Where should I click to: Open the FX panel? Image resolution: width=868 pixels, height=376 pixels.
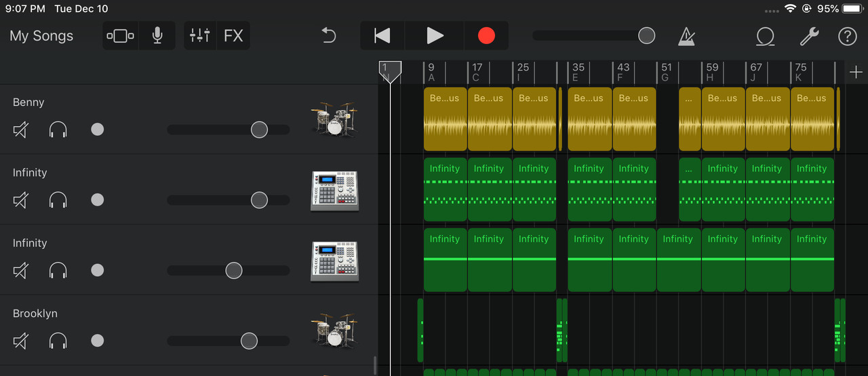233,36
